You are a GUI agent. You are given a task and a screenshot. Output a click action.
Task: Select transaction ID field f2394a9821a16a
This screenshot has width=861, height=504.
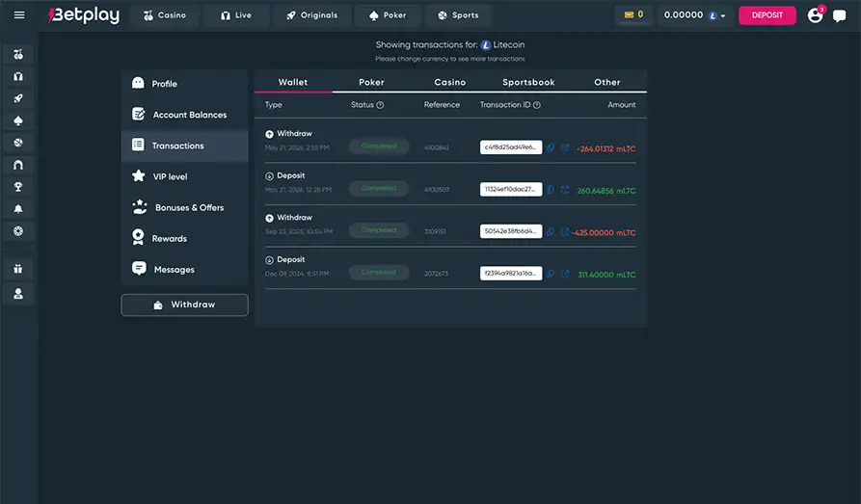pos(511,274)
